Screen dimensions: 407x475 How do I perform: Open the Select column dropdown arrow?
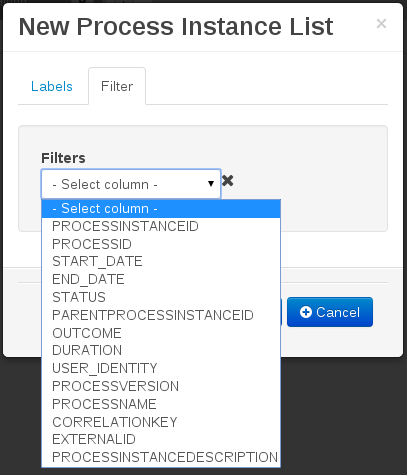coord(211,184)
